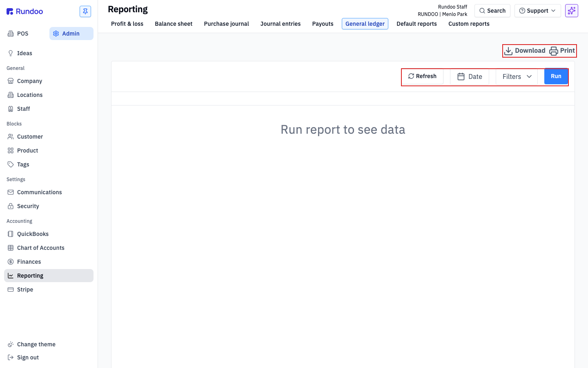588x368 pixels.
Task: Click the Locations building icon
Action: [11, 95]
